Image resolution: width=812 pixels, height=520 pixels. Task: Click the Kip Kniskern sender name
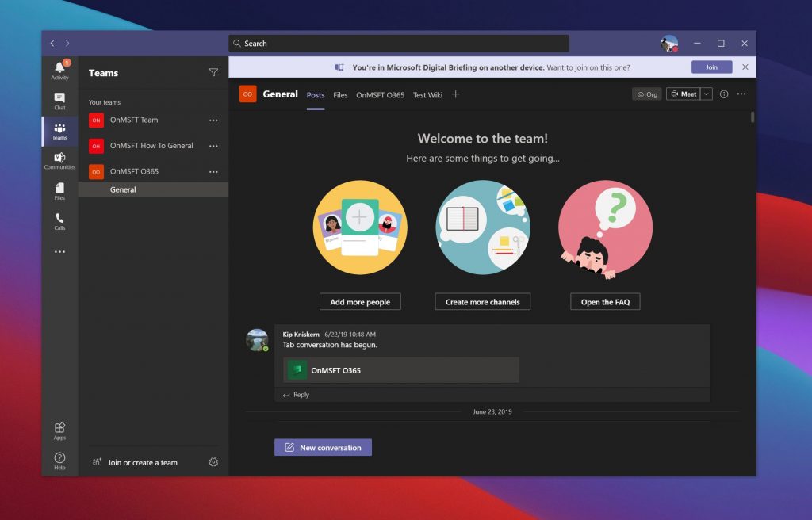[x=301, y=335]
